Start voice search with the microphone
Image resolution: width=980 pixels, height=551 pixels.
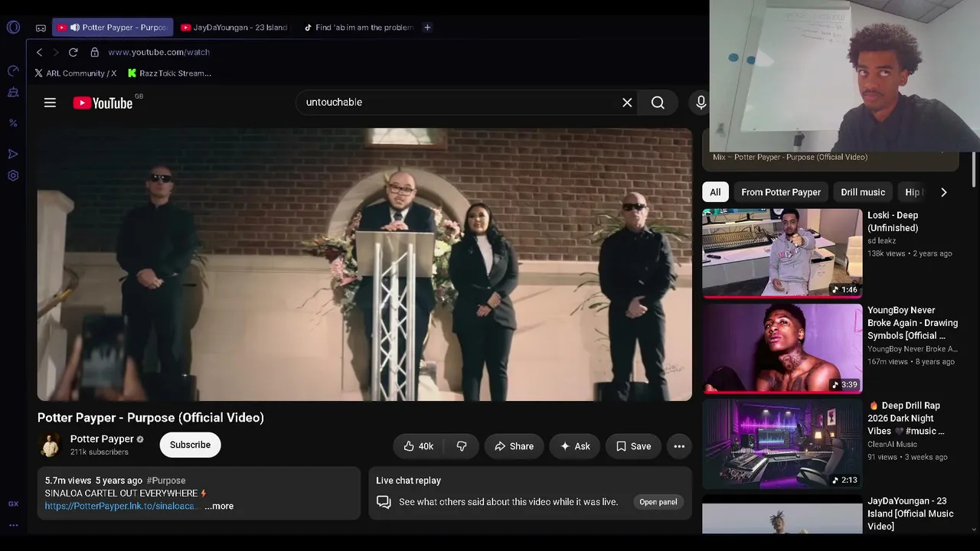point(701,103)
